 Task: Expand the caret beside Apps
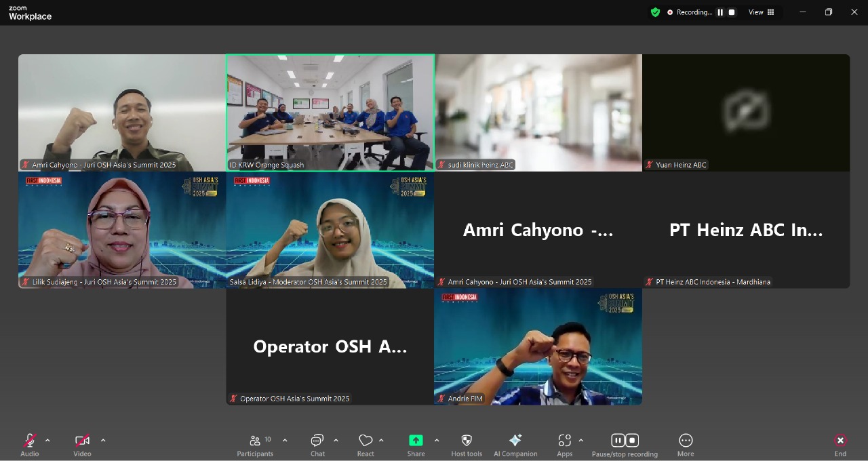581,441
